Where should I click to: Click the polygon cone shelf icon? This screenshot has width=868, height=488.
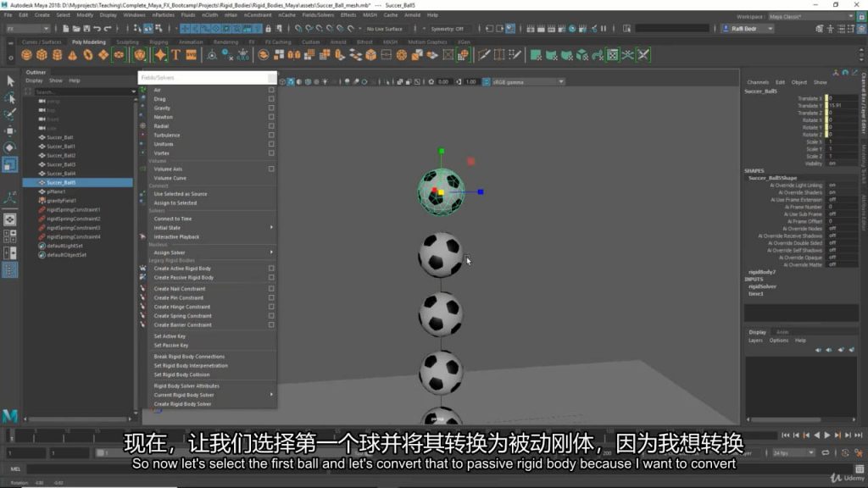73,55
